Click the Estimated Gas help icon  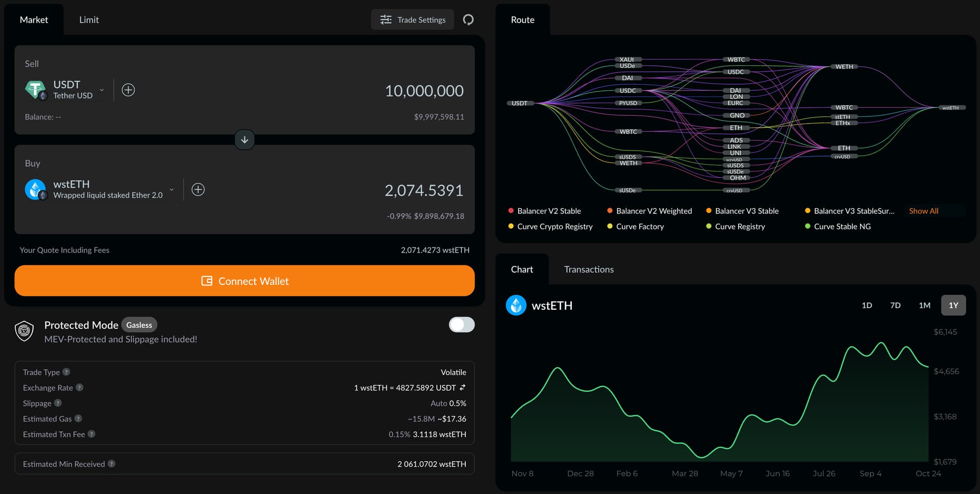point(78,418)
